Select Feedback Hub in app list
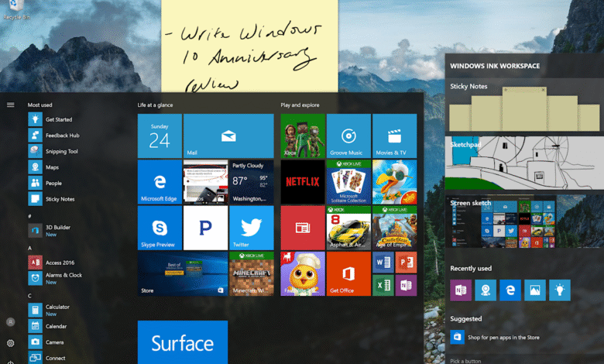This screenshot has width=604, height=364. click(62, 136)
